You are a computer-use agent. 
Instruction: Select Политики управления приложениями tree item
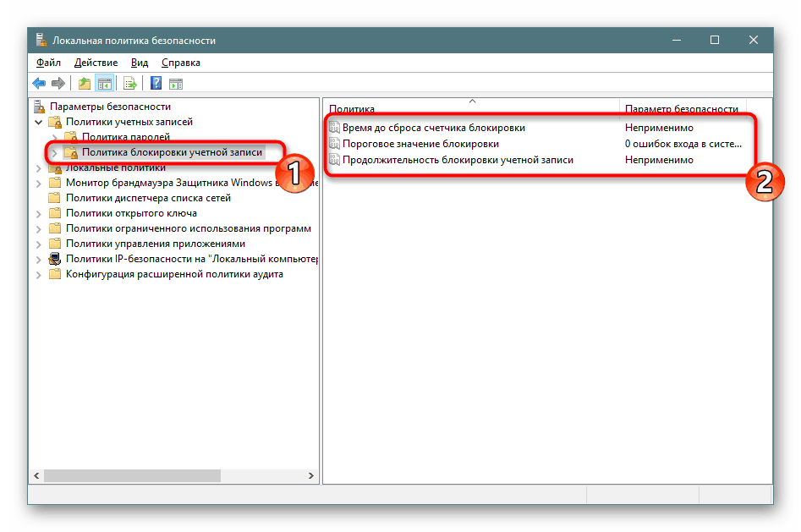point(156,244)
